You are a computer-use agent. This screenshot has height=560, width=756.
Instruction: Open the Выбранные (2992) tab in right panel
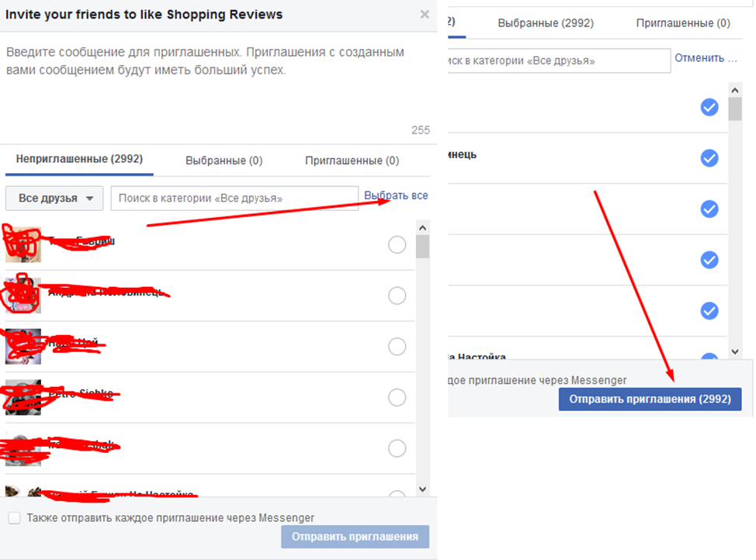tap(546, 23)
